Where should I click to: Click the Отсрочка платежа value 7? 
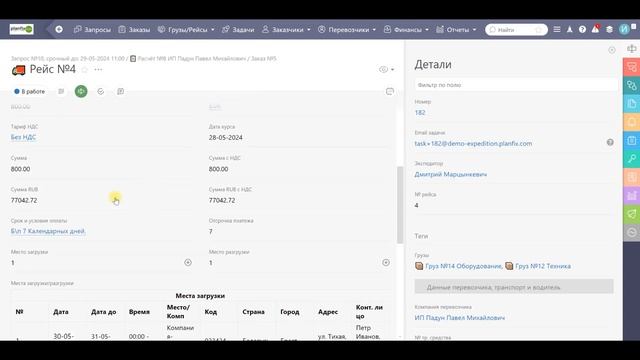[x=211, y=231]
